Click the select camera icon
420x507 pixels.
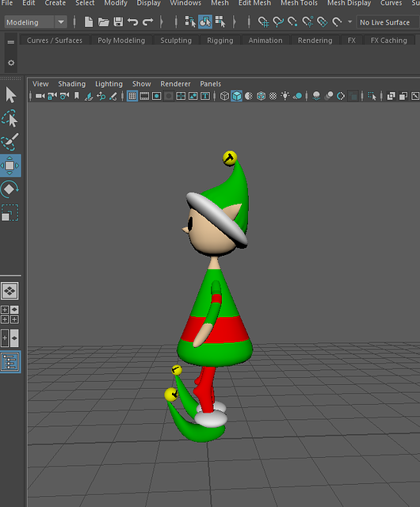[40, 96]
